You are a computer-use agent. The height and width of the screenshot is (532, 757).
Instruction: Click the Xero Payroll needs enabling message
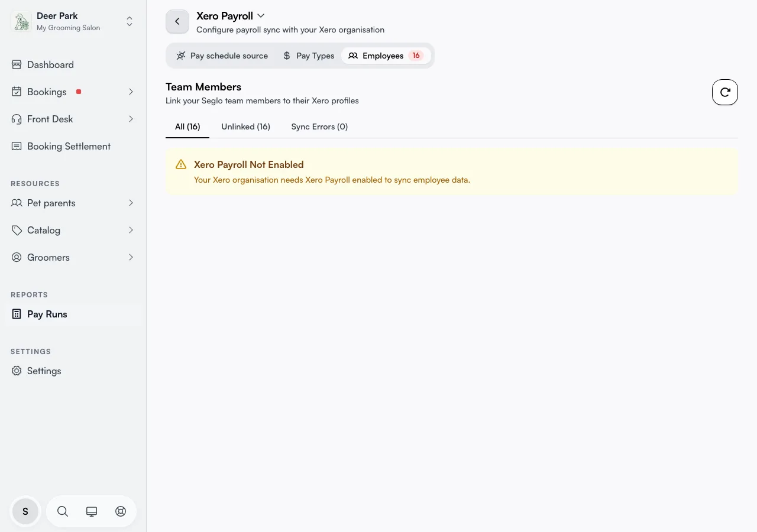tap(332, 180)
